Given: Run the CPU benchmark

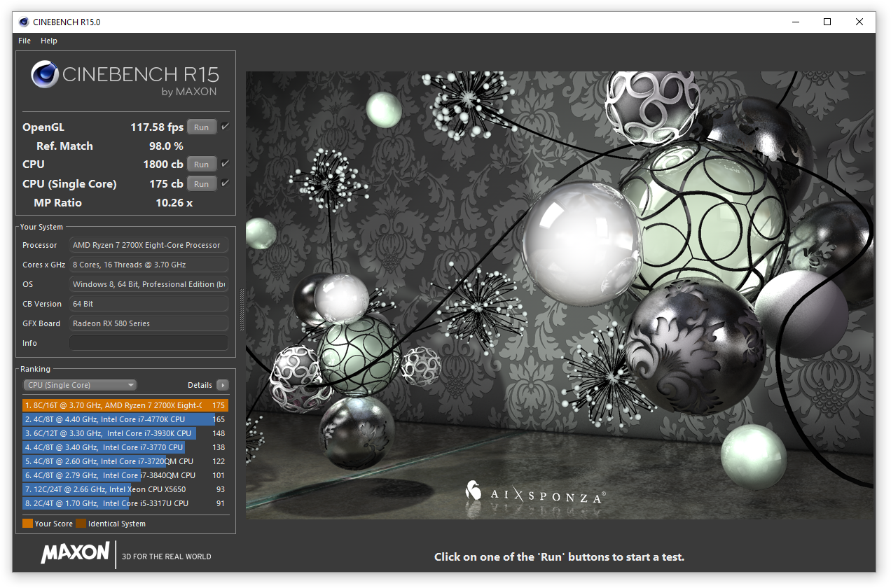Looking at the screenshot, I should pos(202,164).
